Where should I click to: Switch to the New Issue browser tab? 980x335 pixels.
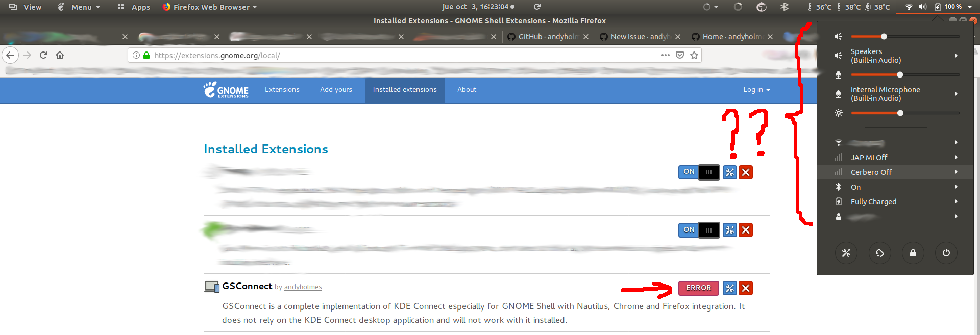pos(640,37)
